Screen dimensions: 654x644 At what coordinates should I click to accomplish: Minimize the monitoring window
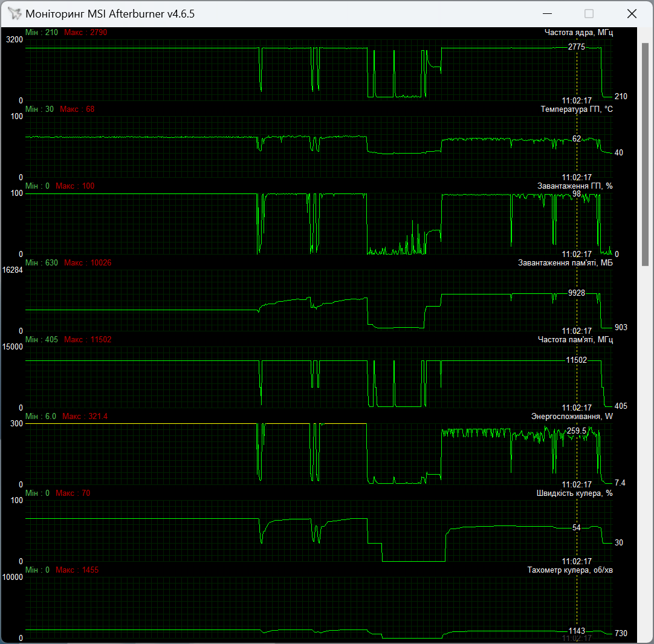(x=547, y=14)
